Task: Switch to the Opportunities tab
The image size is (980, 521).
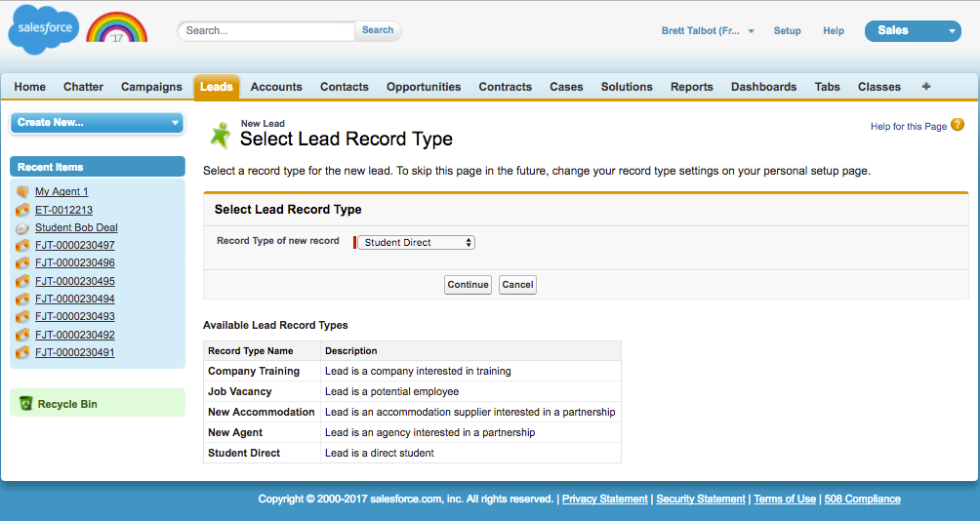Action: click(423, 87)
